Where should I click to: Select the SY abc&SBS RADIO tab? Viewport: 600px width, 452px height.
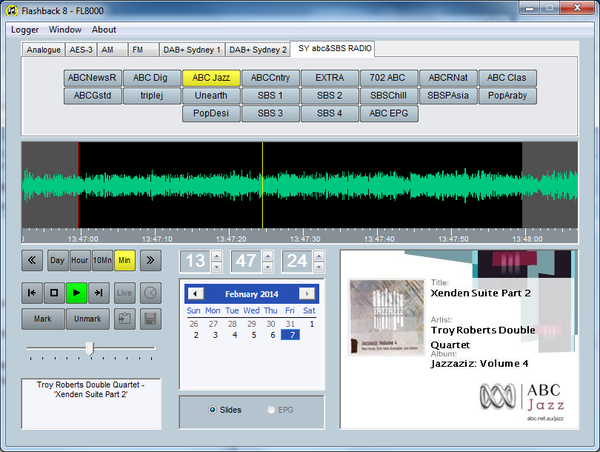click(x=333, y=49)
